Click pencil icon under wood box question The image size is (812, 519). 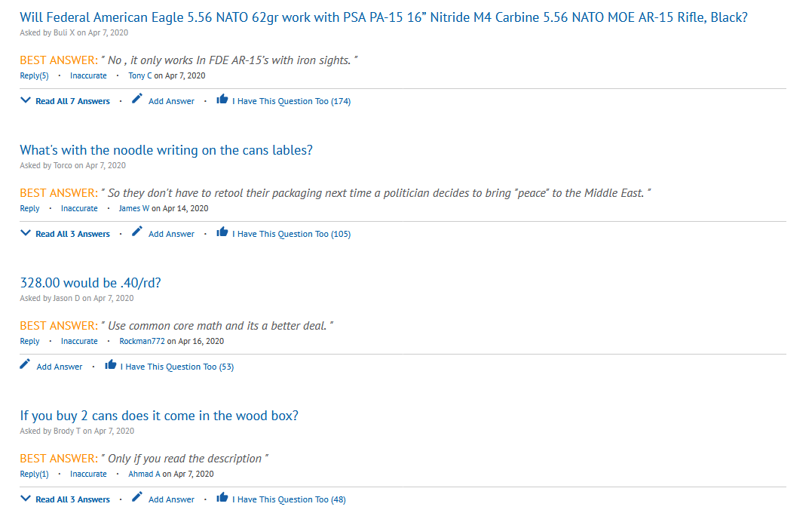pos(136,497)
